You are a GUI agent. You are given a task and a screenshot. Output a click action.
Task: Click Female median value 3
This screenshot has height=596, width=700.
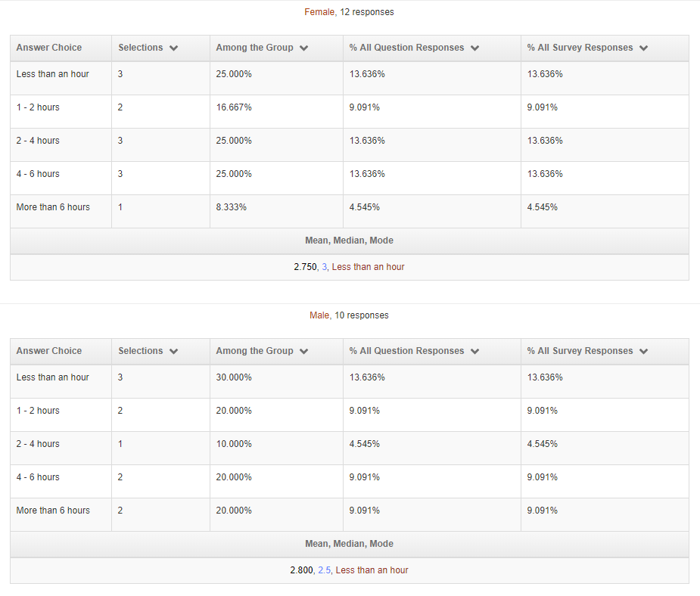[324, 267]
